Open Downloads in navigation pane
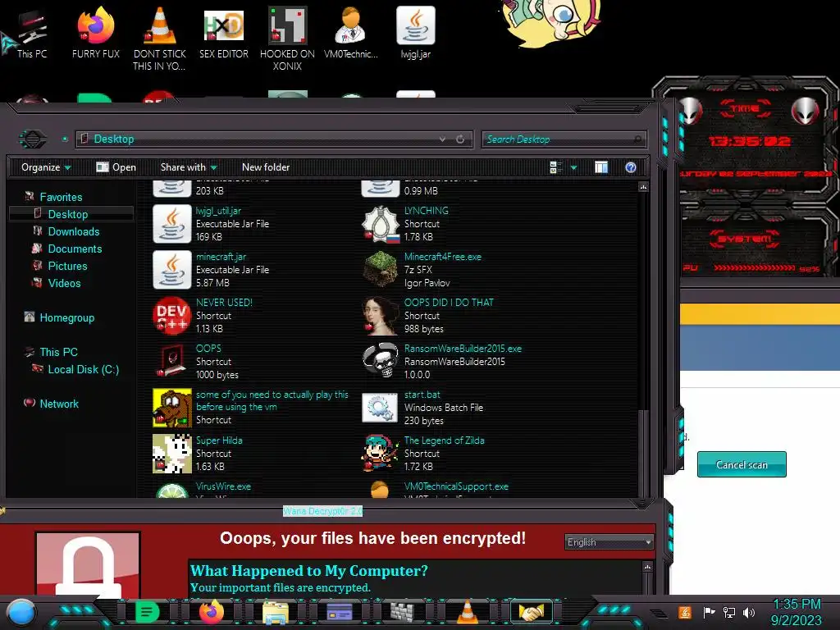This screenshot has width=840, height=630. click(x=73, y=231)
